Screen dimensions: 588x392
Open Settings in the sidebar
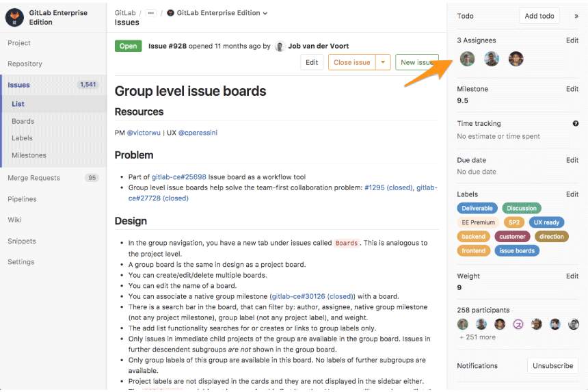point(21,262)
